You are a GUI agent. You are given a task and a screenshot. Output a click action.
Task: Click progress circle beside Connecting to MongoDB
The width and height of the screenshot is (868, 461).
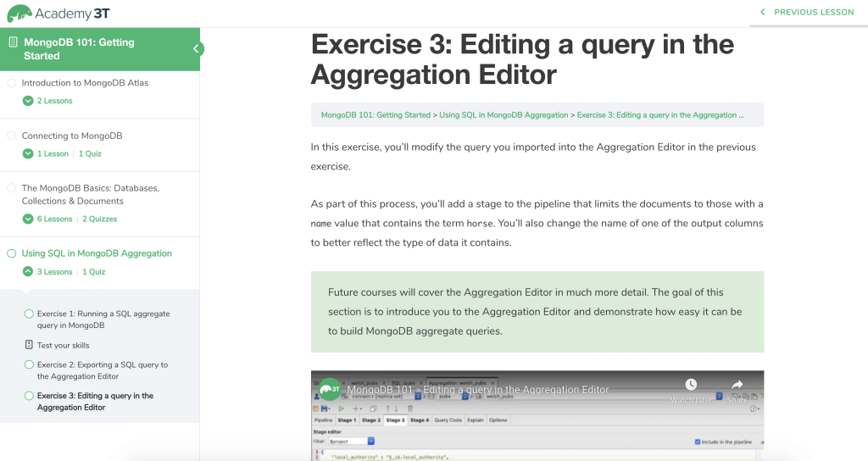[x=11, y=136]
